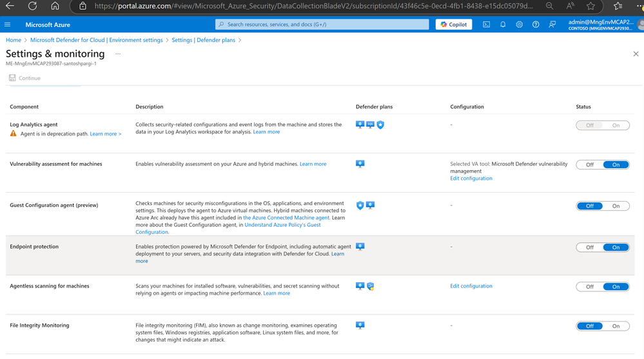
Task: Click the Microsoft Azure logo text
Action: click(x=48, y=24)
